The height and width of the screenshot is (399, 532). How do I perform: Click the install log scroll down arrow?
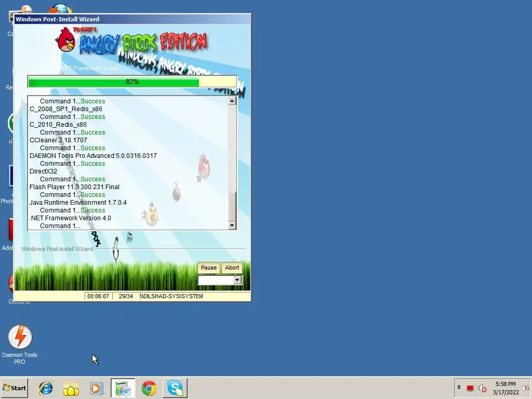[232, 225]
